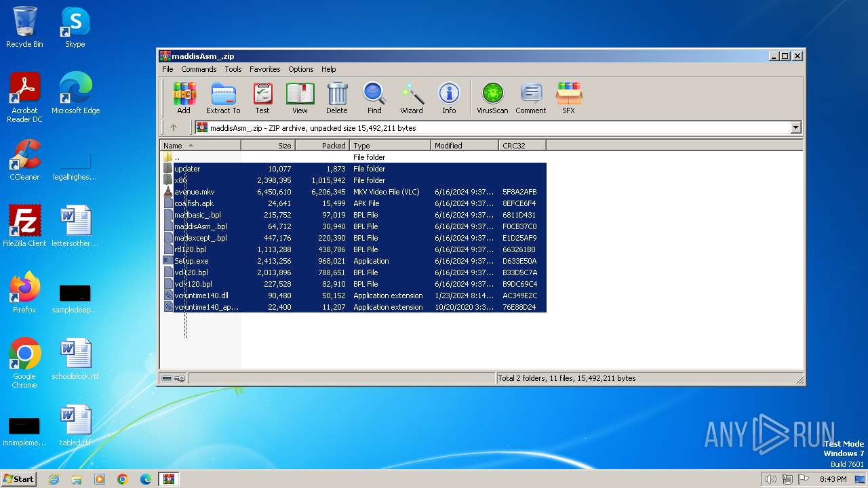Screen dimensions: 868x488
Task: Expand the archive path dropdown
Action: pyautogui.click(x=795, y=127)
